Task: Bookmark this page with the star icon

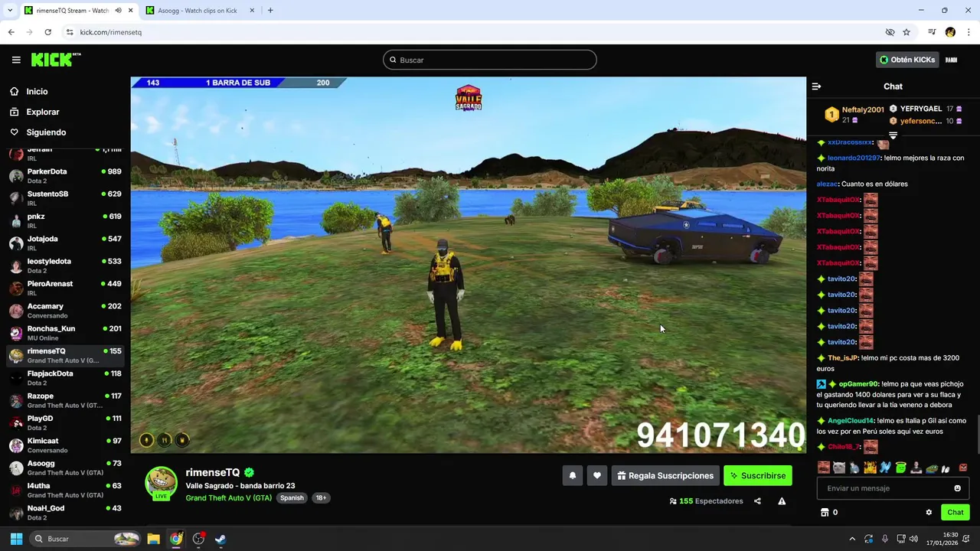Action: (x=906, y=32)
